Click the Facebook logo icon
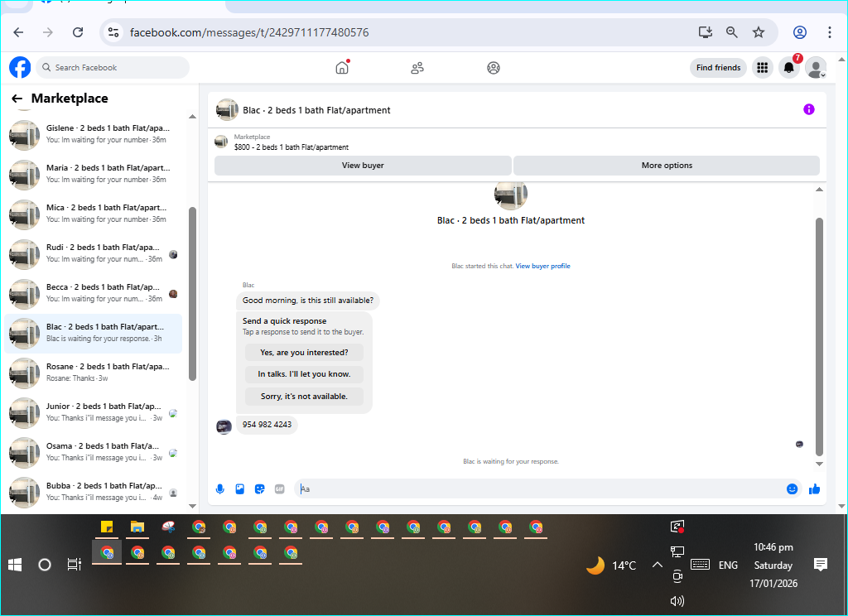Viewport: 848px width, 616px height. pos(20,68)
